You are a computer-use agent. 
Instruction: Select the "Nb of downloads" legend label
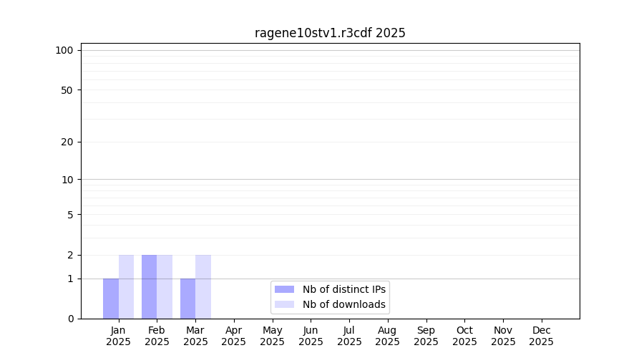tap(344, 304)
